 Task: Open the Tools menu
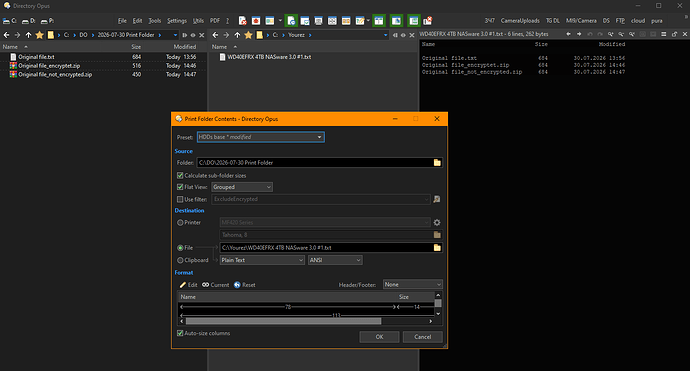coord(154,21)
